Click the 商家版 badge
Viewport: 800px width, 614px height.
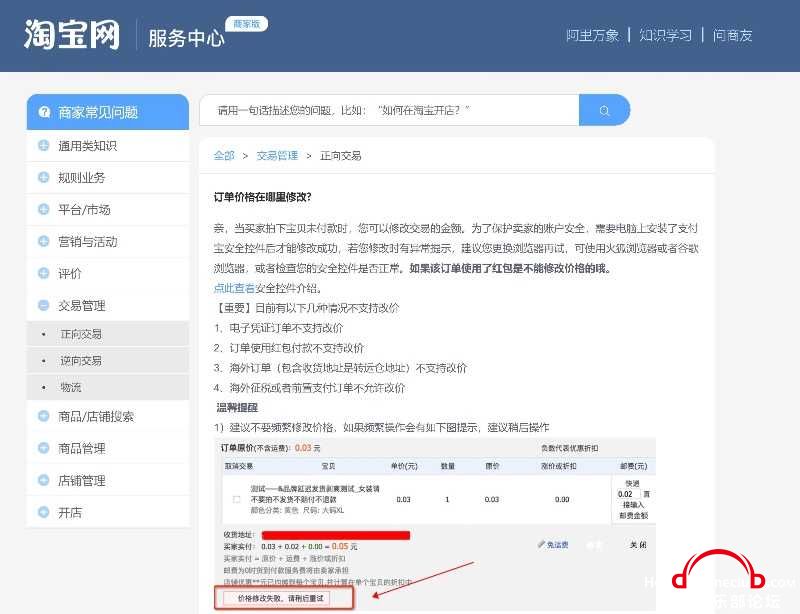tap(247, 24)
